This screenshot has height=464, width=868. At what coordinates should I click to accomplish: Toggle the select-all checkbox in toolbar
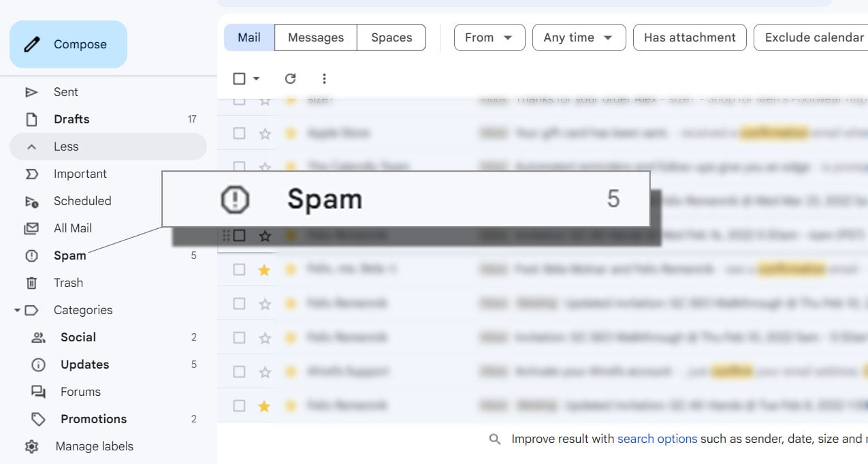click(x=239, y=78)
